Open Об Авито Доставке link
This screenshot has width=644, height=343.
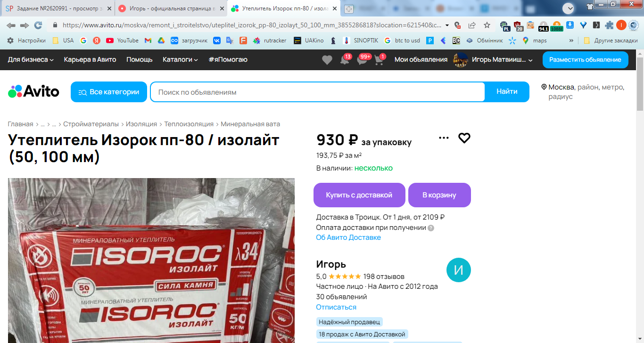[x=348, y=237]
